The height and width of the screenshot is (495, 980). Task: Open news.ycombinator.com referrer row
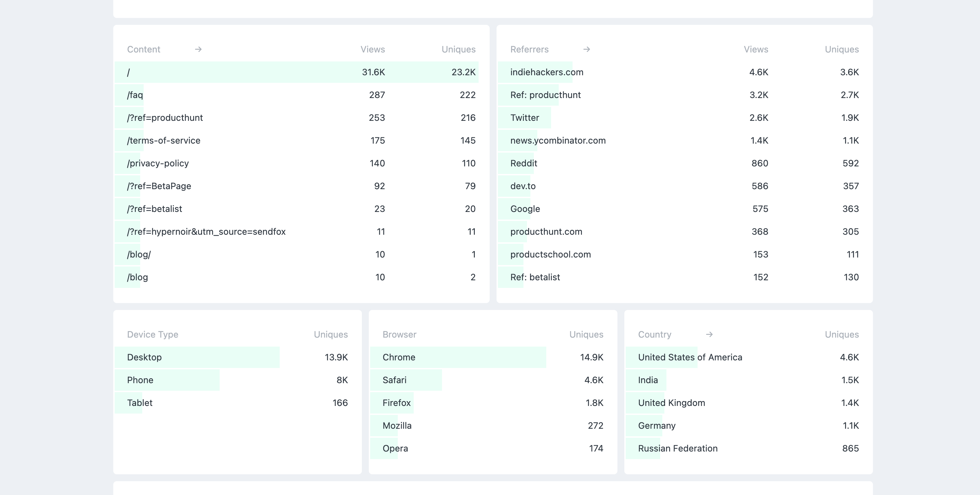point(558,141)
